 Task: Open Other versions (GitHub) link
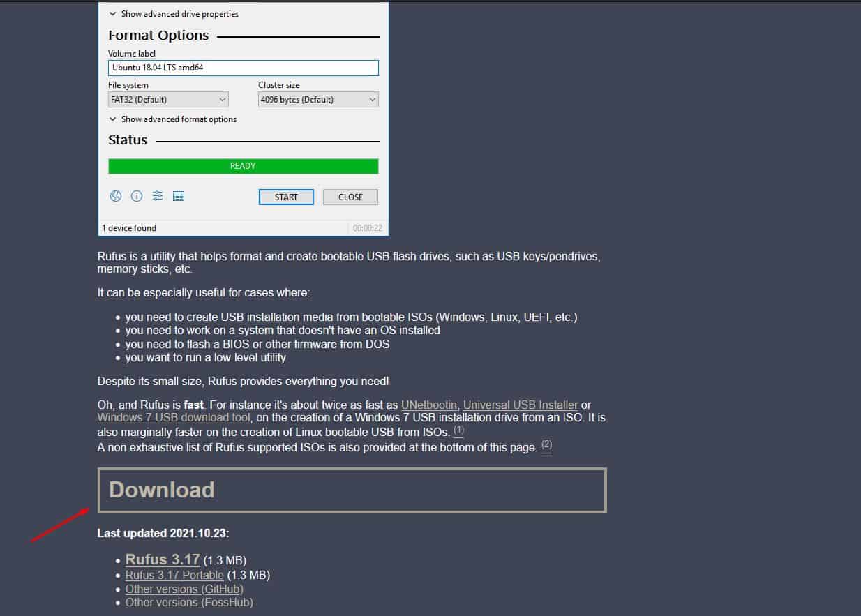(x=184, y=589)
